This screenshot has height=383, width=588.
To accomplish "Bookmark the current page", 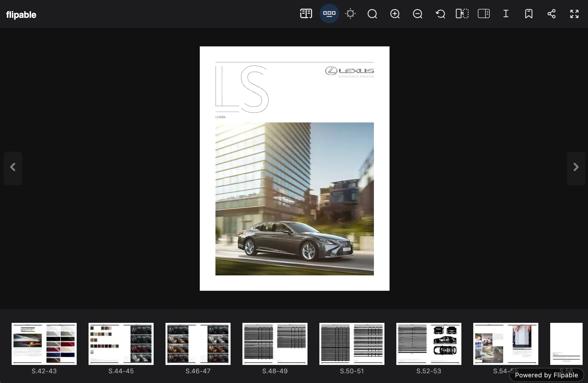I will point(529,14).
